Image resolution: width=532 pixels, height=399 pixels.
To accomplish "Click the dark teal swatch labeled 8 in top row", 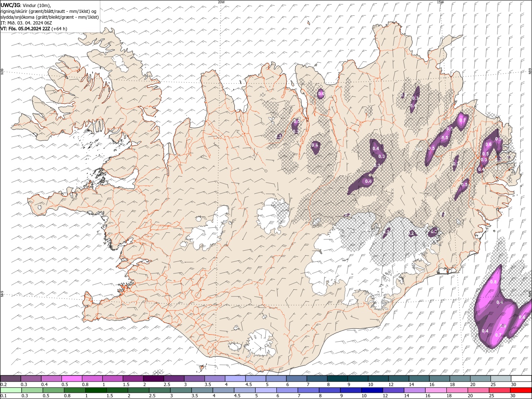I will [337, 379].
